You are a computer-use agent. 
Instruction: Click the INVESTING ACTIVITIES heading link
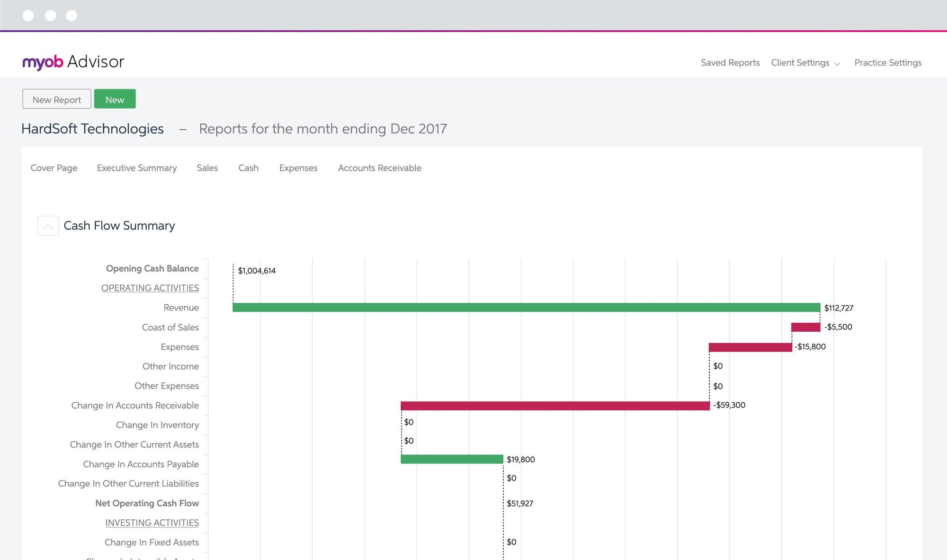152,523
